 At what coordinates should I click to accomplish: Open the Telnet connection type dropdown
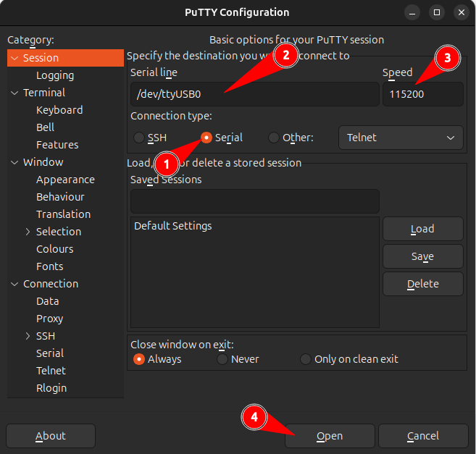coord(401,138)
